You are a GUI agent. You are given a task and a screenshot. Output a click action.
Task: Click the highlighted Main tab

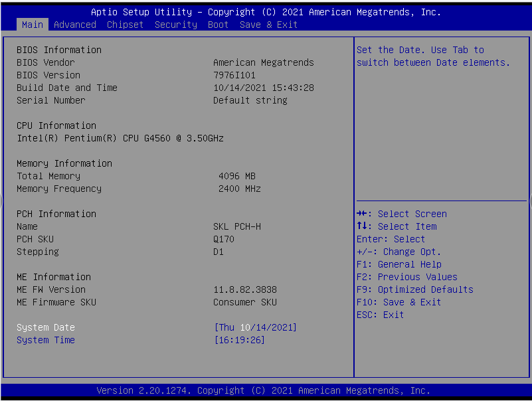[x=32, y=25]
